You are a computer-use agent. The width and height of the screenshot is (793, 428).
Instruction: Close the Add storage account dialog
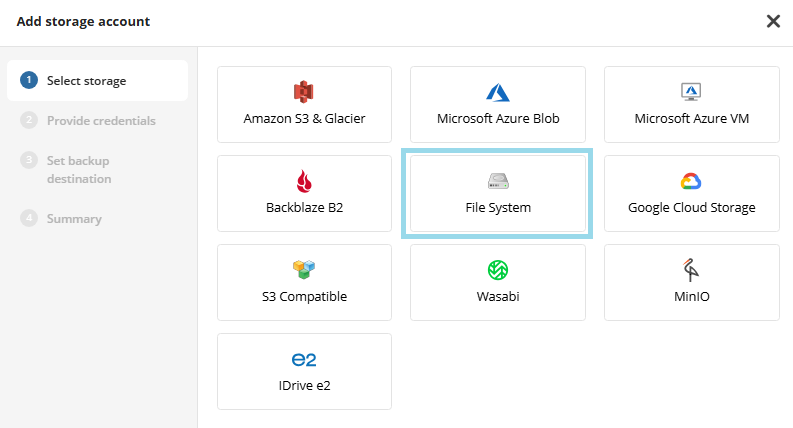(773, 21)
